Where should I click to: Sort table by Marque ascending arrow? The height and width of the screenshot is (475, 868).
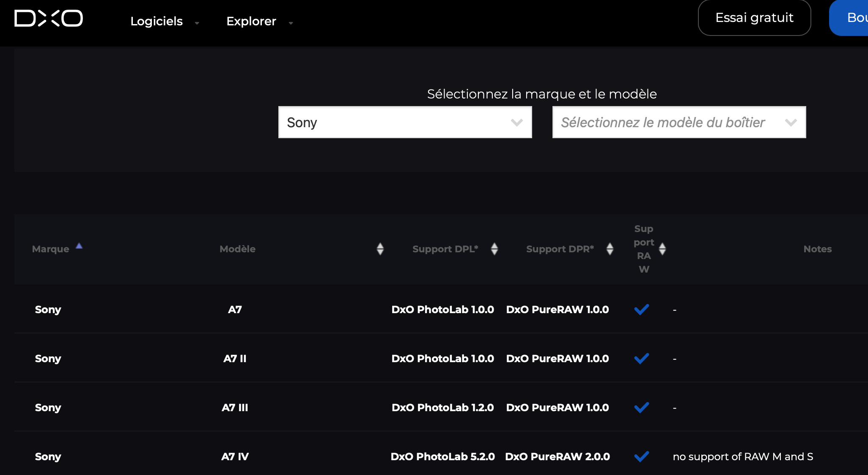click(79, 246)
